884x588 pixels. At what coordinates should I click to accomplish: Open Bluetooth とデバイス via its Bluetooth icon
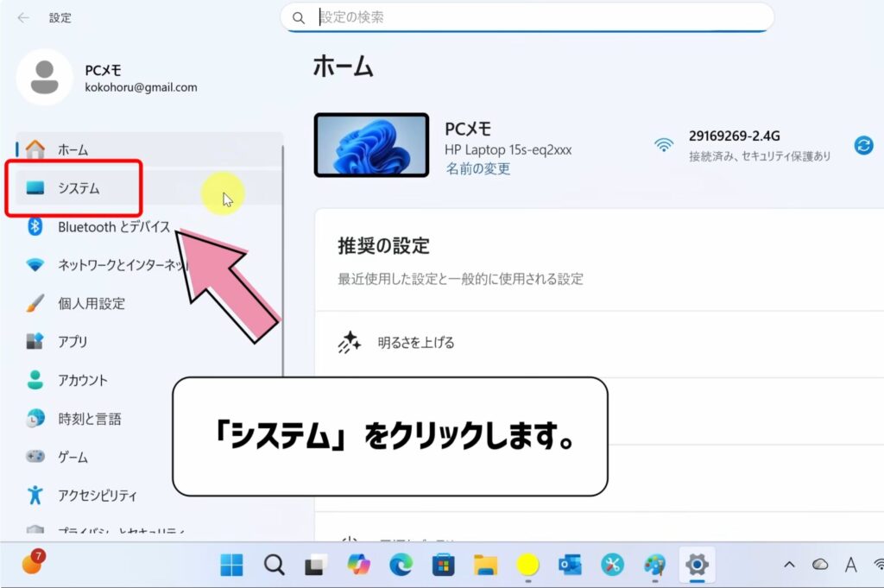click(x=33, y=226)
